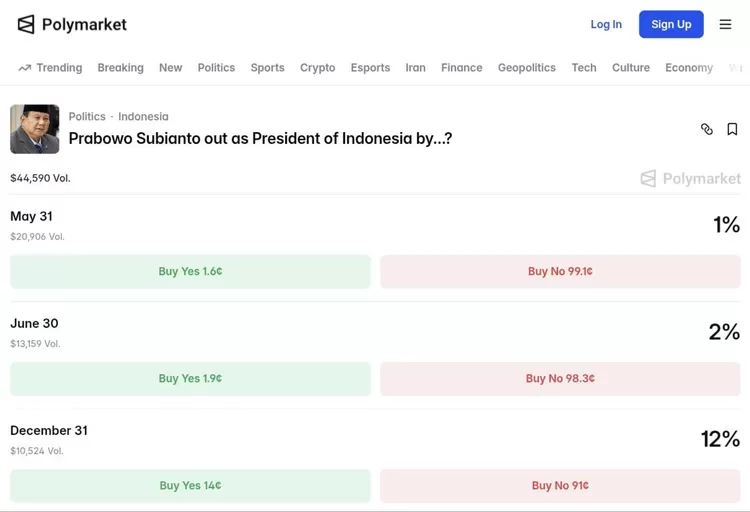Open the Crypto tab

coord(318,68)
